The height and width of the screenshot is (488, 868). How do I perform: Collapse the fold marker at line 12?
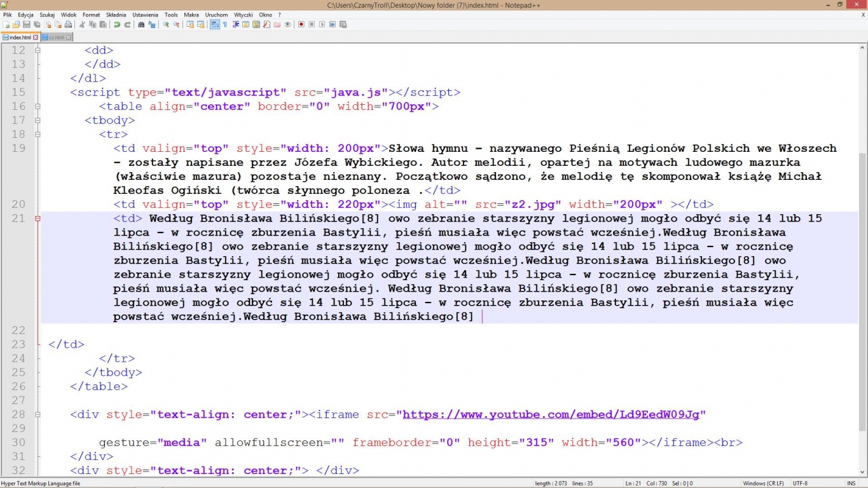pyautogui.click(x=38, y=50)
